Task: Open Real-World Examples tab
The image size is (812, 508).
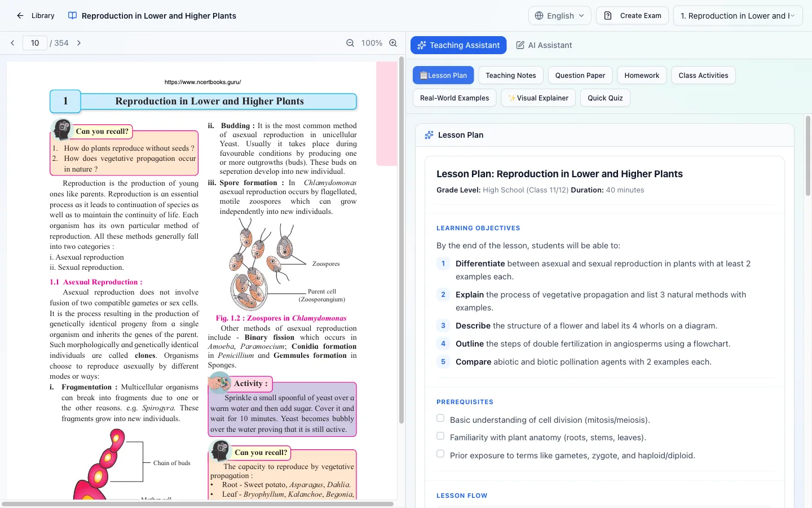Action: point(454,98)
